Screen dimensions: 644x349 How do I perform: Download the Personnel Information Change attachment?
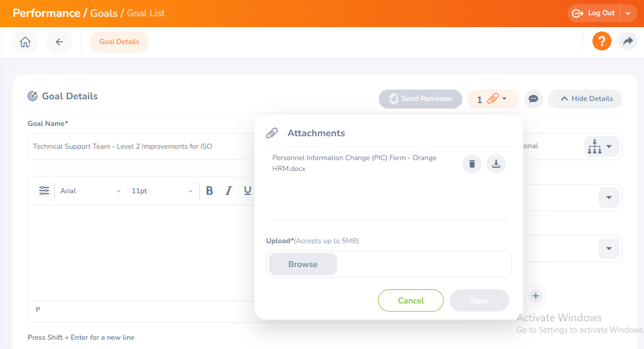coord(495,163)
